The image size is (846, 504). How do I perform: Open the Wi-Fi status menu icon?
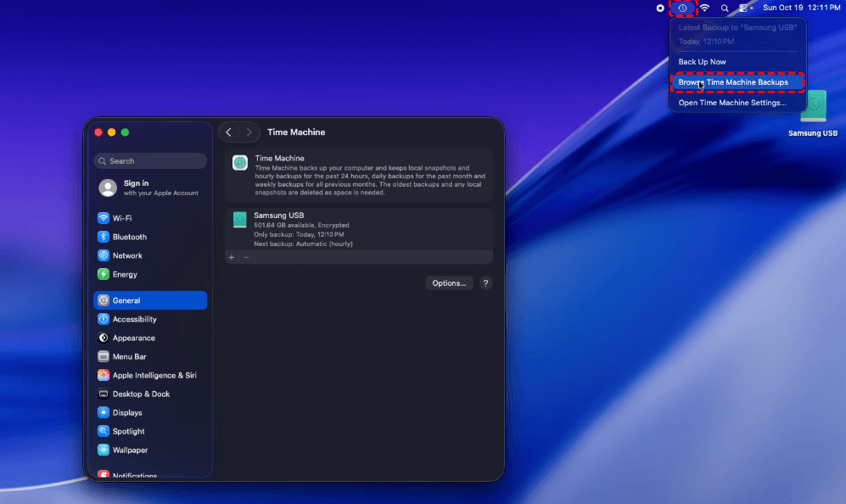pyautogui.click(x=704, y=8)
